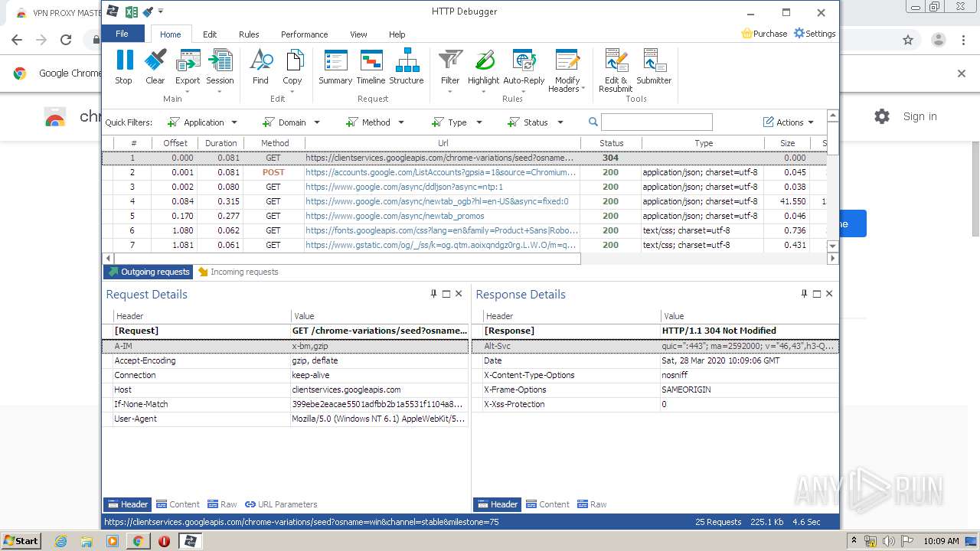Click the request list scroll down arrow

tap(833, 246)
